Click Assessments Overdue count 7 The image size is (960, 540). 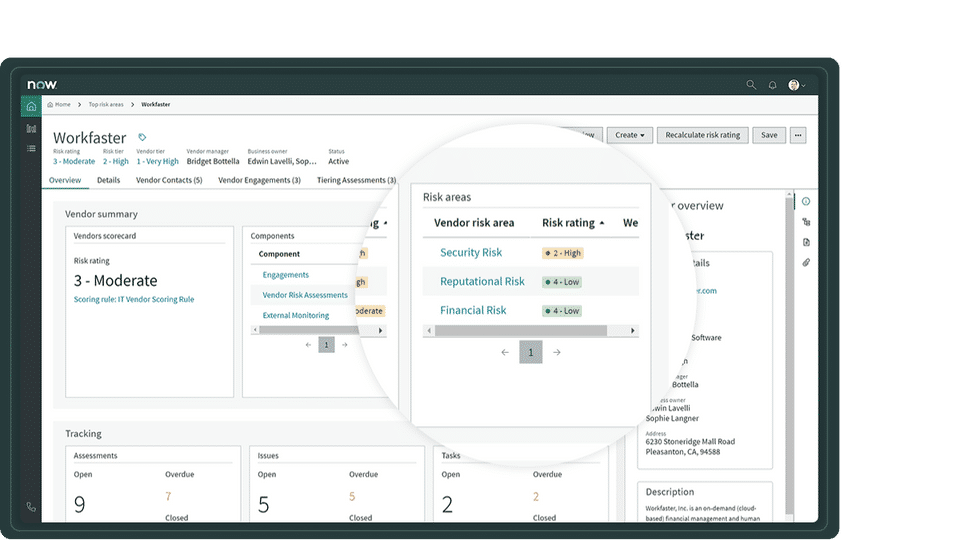pos(168,497)
